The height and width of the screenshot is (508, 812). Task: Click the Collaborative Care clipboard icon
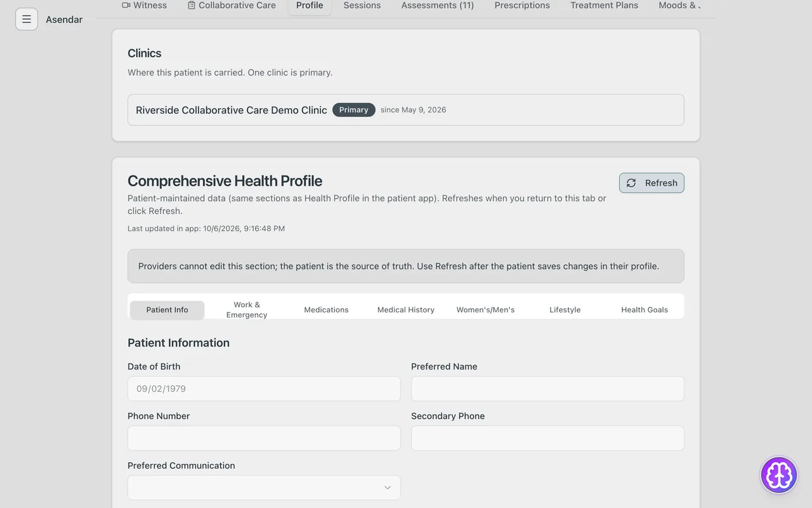pos(192,5)
